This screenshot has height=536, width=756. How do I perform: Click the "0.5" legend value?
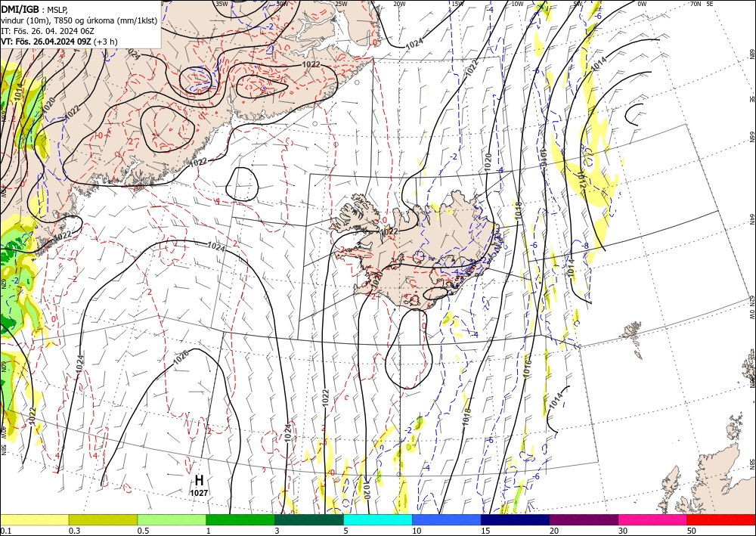tap(142, 531)
